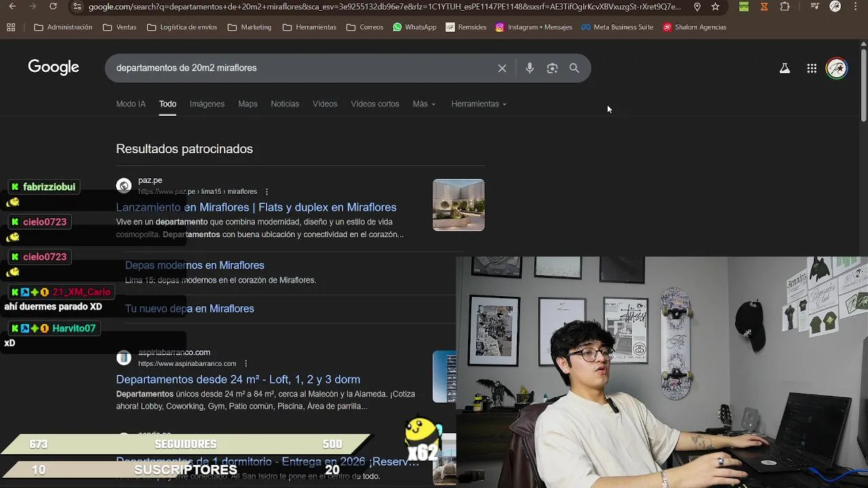Reload the page with the refresh icon
Viewport: 868px width, 488px height.
pyautogui.click(x=54, y=6)
